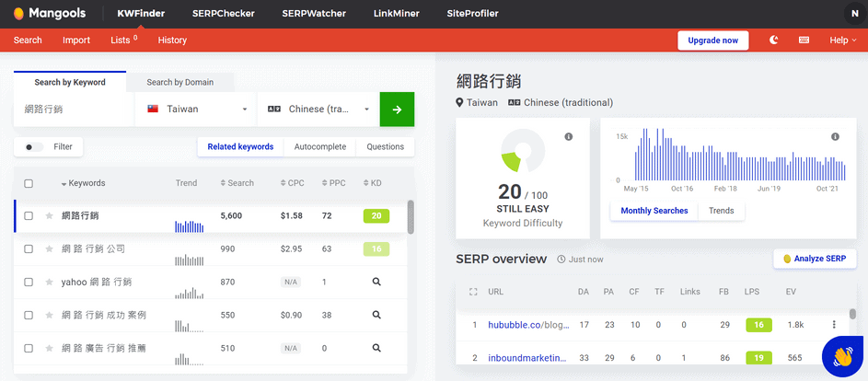
Task: Sort by CPC column
Action: (x=293, y=183)
